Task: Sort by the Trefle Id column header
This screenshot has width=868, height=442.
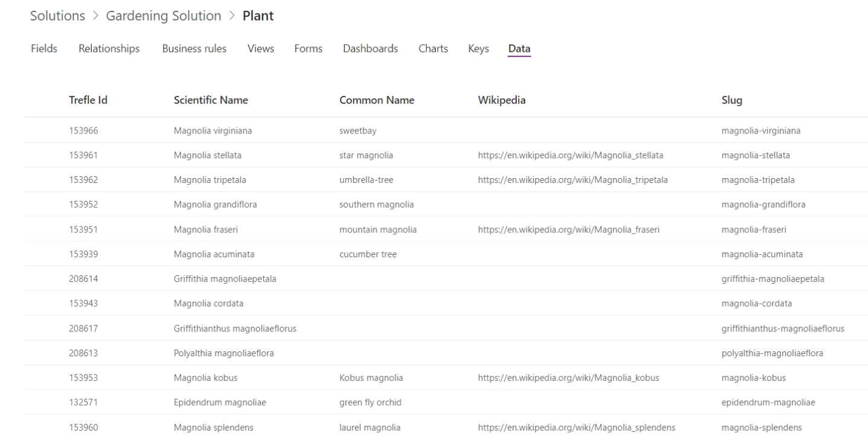Action: [x=88, y=100]
